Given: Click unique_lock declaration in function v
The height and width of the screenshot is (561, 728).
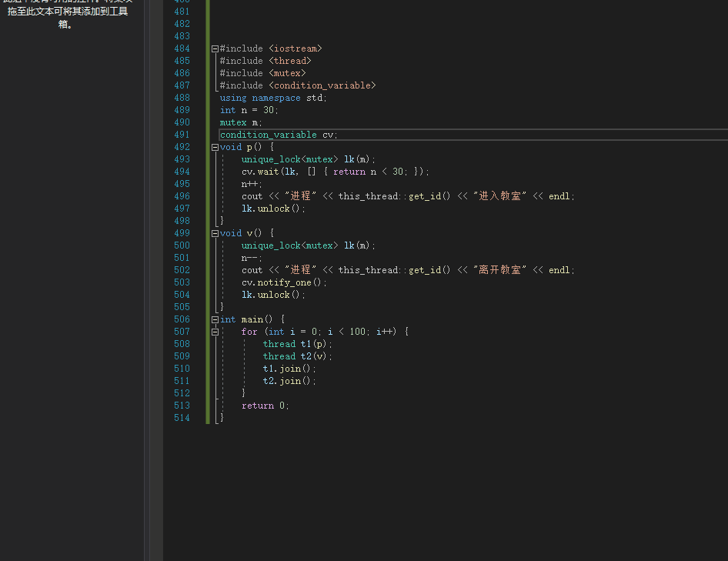Looking at the screenshot, I should coord(309,245).
